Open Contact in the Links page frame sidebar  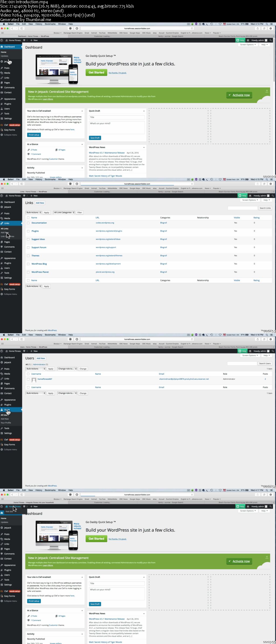[x=8, y=252]
